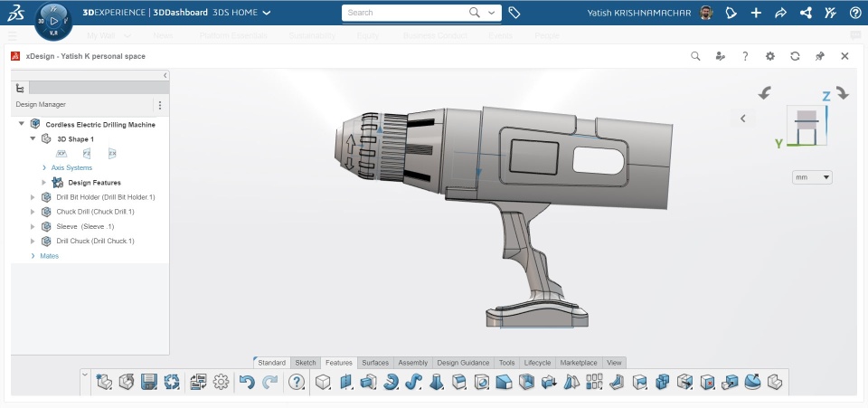Image resolution: width=868 pixels, height=408 pixels.
Task: Click the plus add icon in top bar
Action: click(756, 13)
